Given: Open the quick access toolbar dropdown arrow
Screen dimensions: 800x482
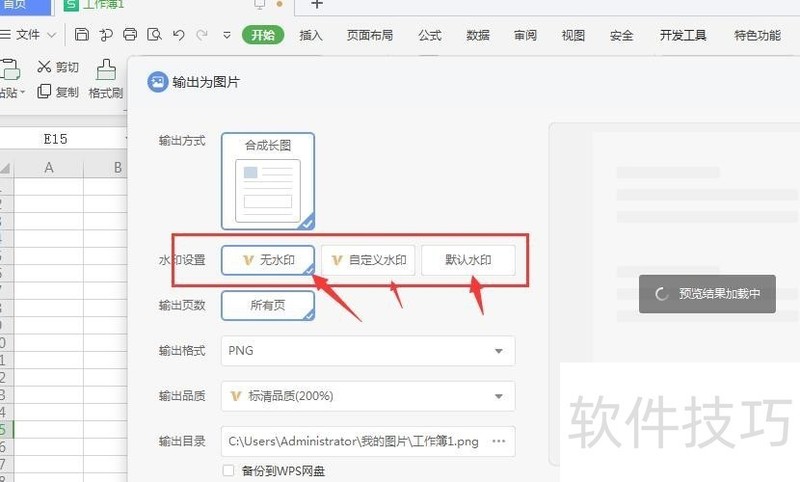Looking at the screenshot, I should point(227,35).
